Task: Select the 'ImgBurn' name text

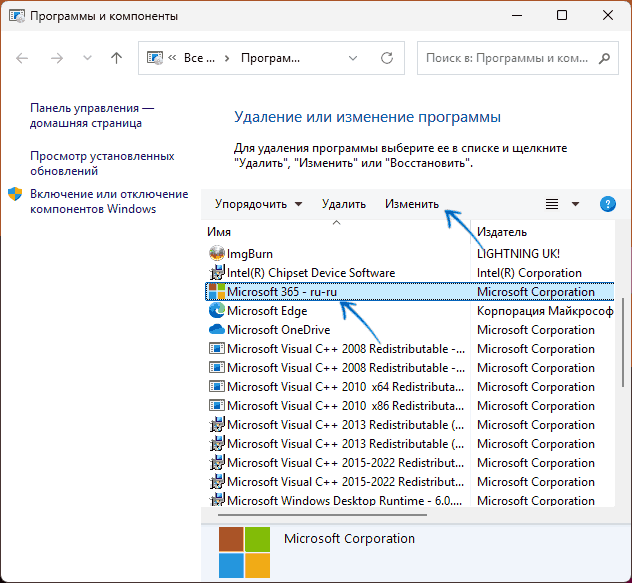Action: pos(249,254)
